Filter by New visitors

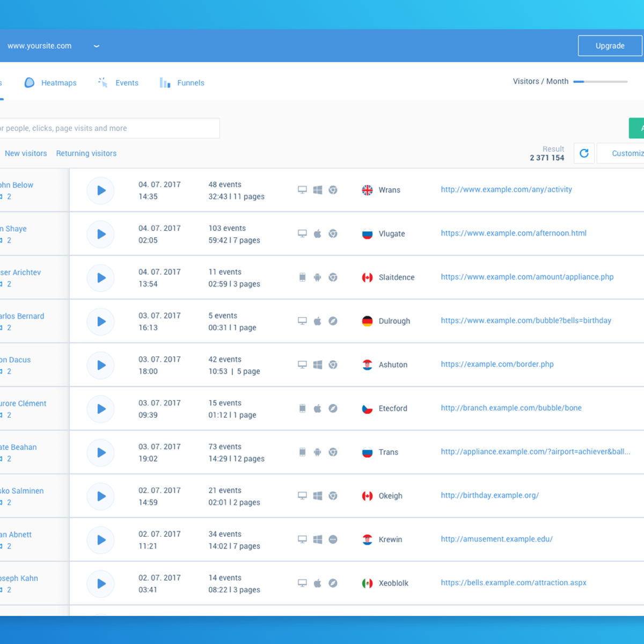pyautogui.click(x=26, y=153)
